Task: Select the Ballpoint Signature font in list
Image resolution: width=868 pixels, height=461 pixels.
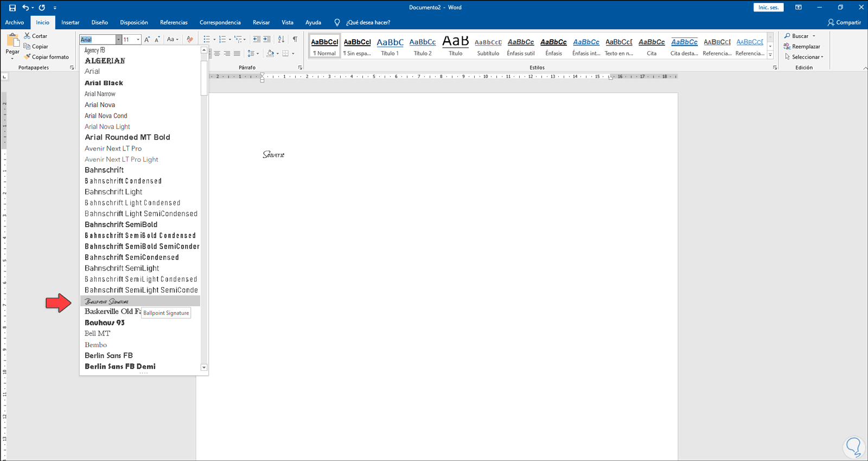Action: [140, 301]
